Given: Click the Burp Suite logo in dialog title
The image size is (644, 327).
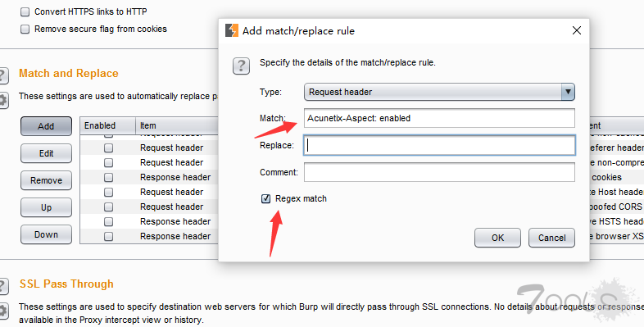Looking at the screenshot, I should pos(232,30).
